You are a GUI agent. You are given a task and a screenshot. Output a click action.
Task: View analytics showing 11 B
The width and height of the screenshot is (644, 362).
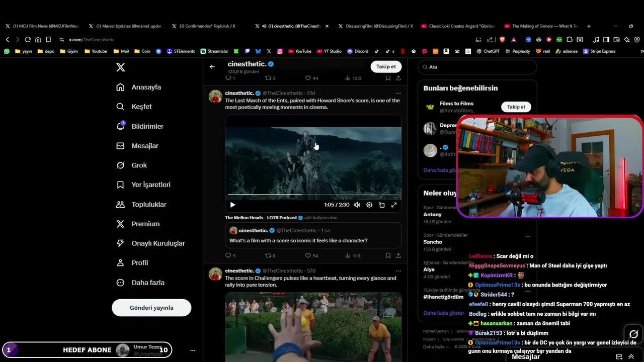[353, 255]
